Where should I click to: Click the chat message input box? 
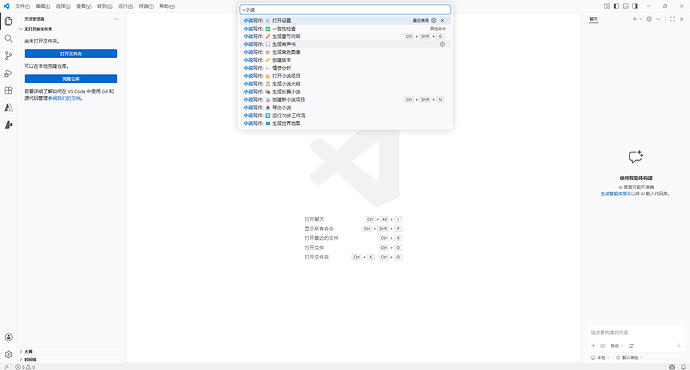(636, 333)
